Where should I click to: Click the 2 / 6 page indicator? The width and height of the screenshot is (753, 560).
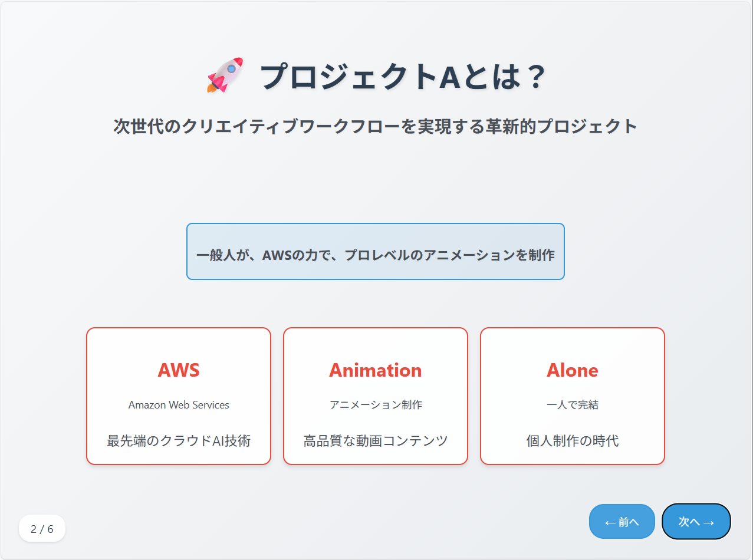click(42, 529)
